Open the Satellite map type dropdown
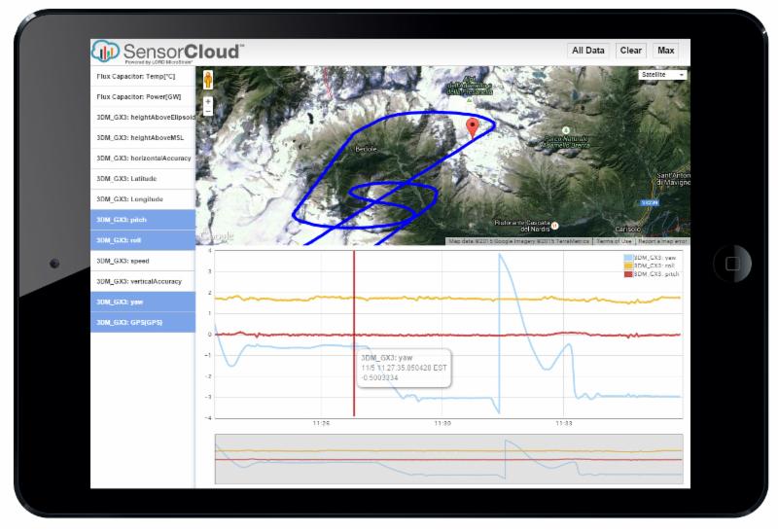 click(x=662, y=75)
